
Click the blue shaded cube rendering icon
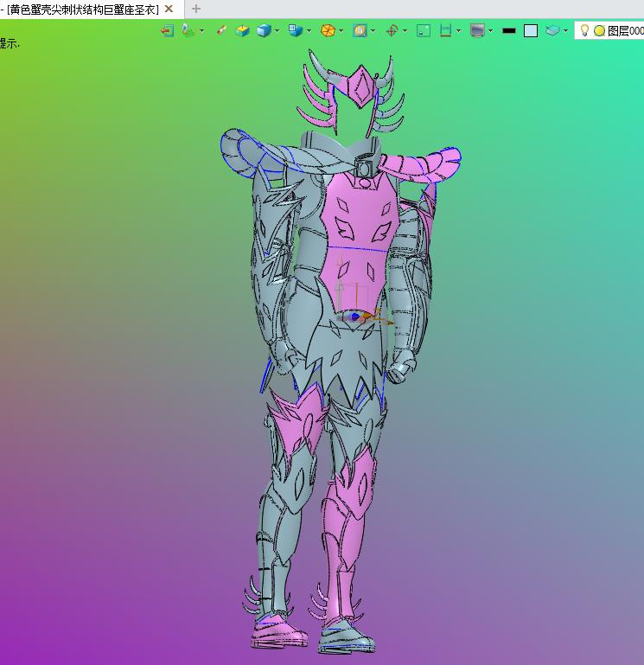point(265,31)
